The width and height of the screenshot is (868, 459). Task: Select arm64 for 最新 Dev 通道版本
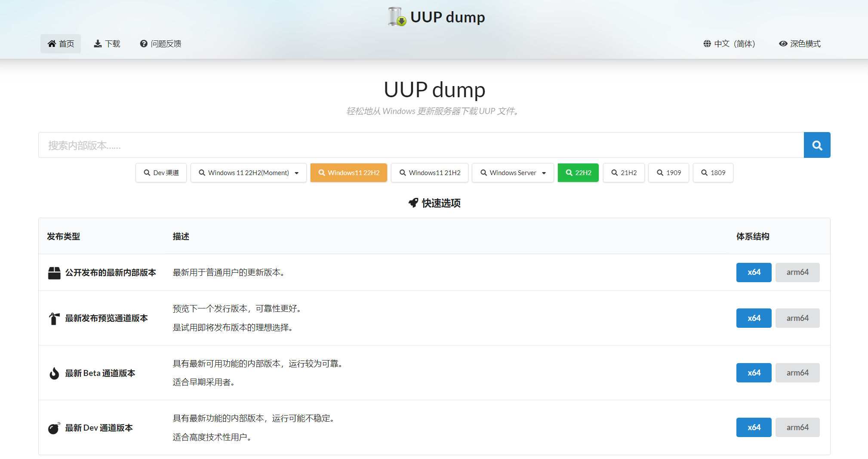coord(797,427)
